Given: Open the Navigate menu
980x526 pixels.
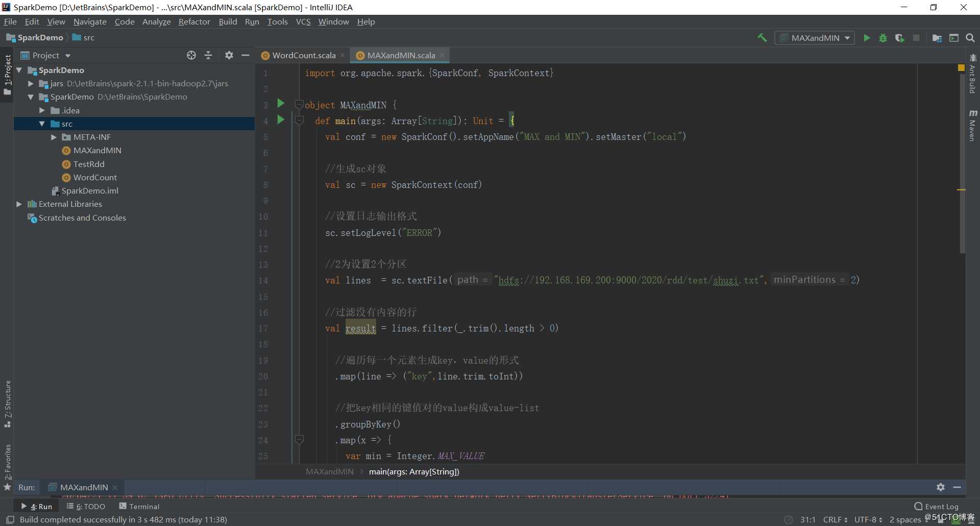Looking at the screenshot, I should coord(90,21).
